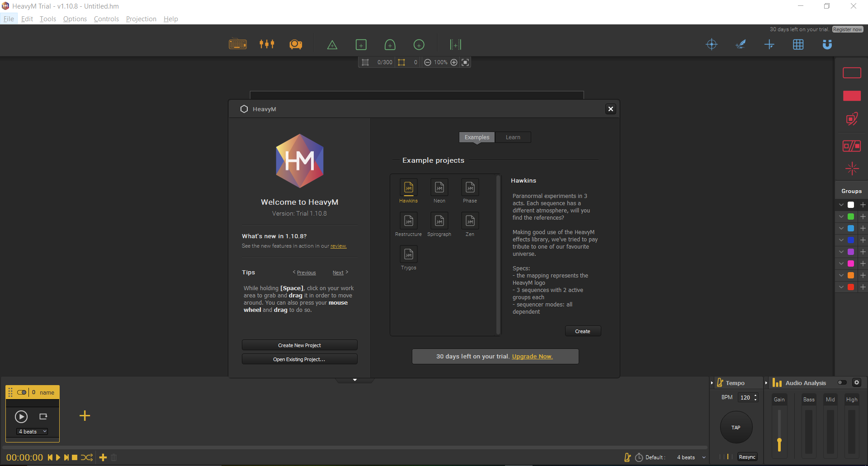
Task: Toggle loop playback in the player widget
Action: (x=43, y=416)
